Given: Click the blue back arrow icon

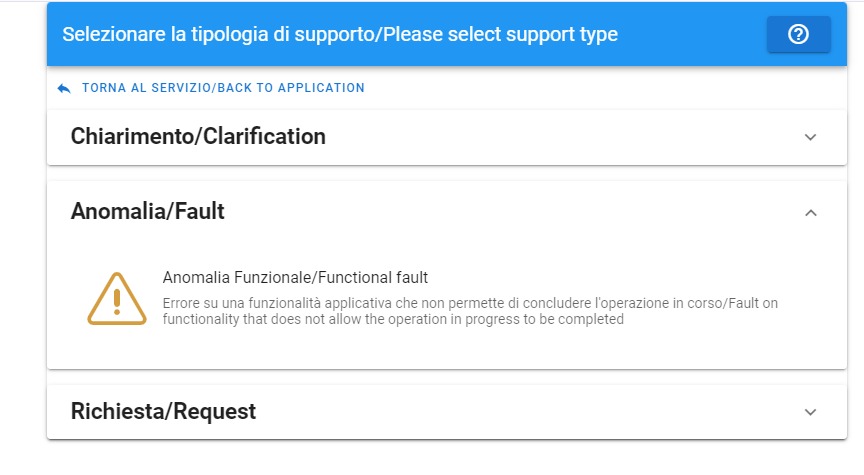Looking at the screenshot, I should pos(64,88).
